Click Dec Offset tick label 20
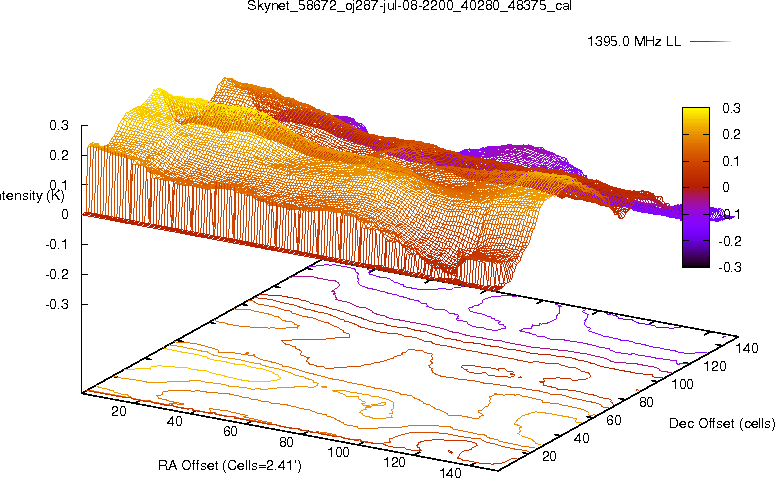 [549, 456]
